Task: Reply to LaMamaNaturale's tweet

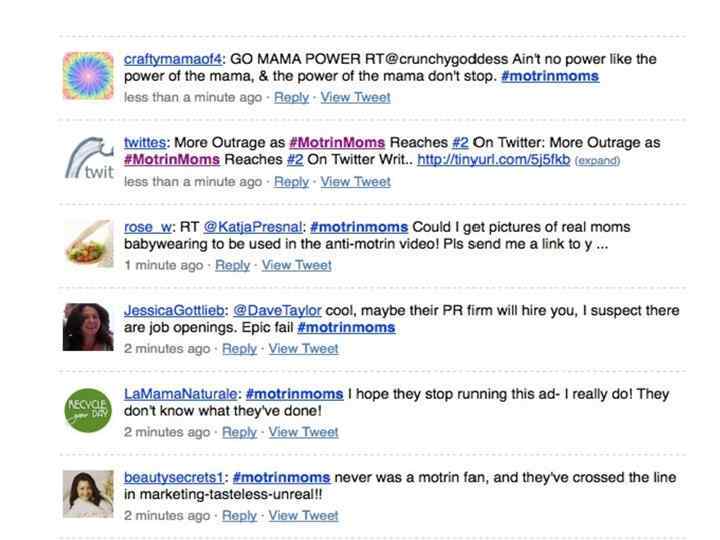Action: pyautogui.click(x=239, y=432)
